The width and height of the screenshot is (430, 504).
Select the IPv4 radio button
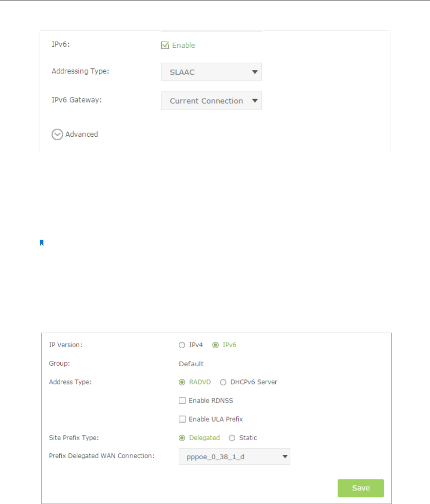click(x=182, y=345)
